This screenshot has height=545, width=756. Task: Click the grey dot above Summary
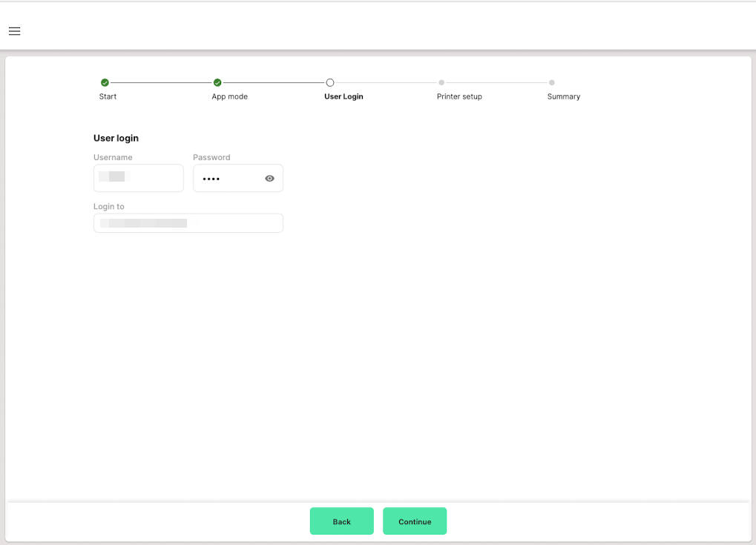point(552,82)
